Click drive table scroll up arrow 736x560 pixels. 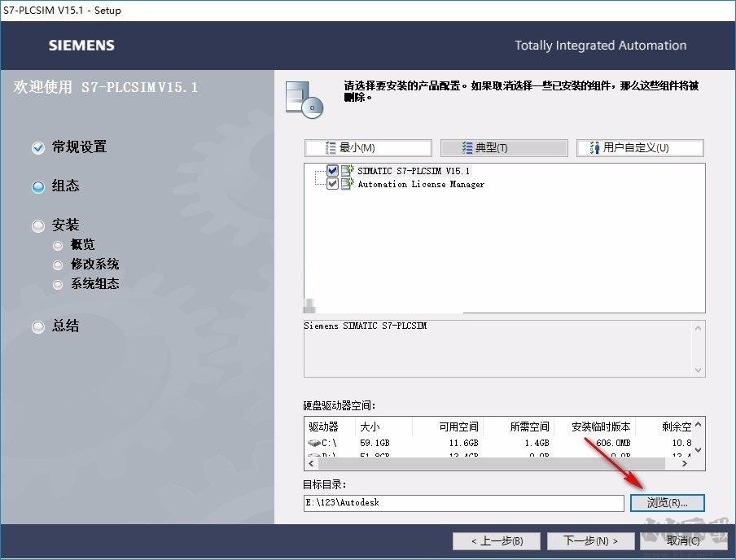[x=698, y=424]
